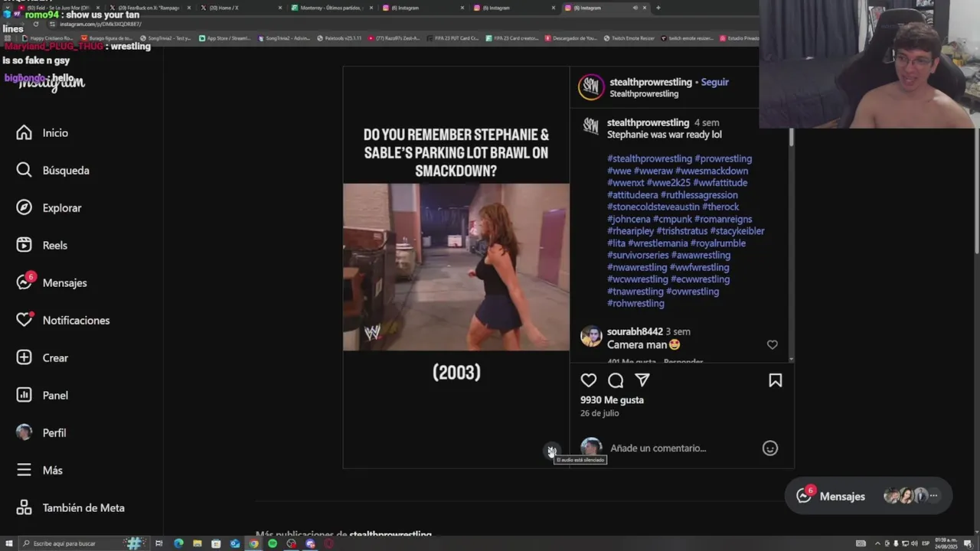Open App Store / Streaml bookmark
Viewport: 980px width, 551px height.
pos(224,38)
